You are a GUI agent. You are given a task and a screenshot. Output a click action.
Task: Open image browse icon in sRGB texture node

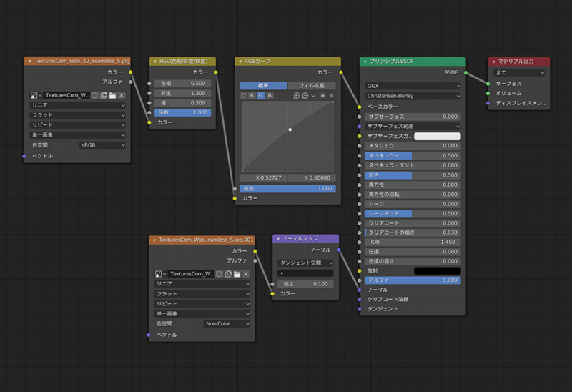pos(36,95)
